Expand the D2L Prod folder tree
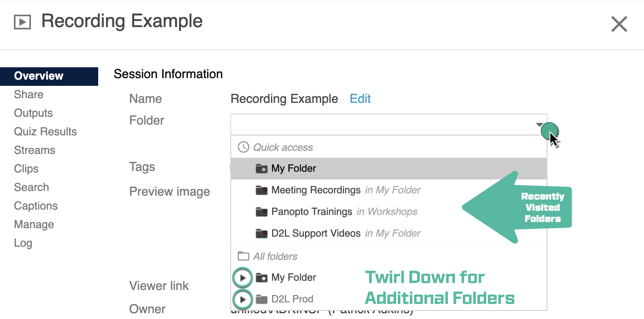Screen dimensions: 644x319 (x=243, y=299)
